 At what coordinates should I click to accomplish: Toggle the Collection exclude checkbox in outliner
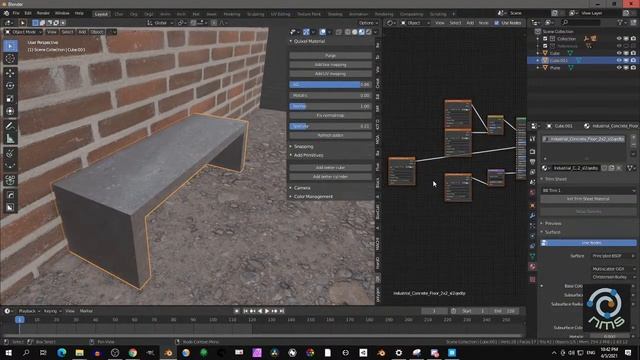[545, 39]
